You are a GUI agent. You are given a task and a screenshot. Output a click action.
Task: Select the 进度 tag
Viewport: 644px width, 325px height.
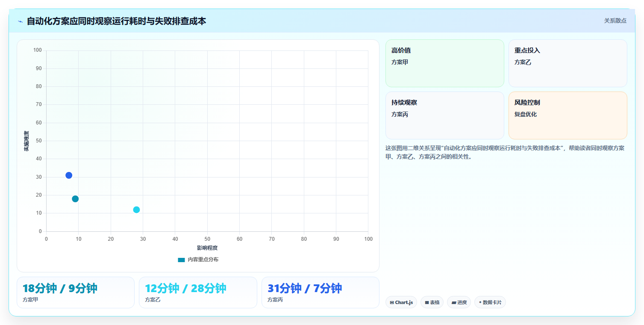point(459,302)
